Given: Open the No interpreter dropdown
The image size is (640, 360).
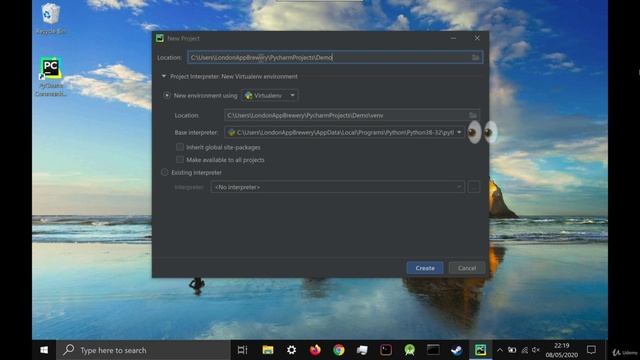Looking at the screenshot, I should [x=338, y=187].
